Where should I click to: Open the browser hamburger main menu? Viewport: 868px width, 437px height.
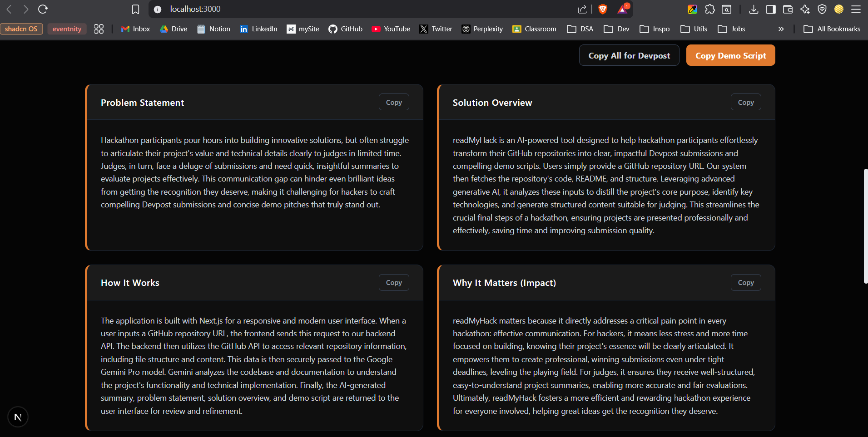(x=856, y=9)
